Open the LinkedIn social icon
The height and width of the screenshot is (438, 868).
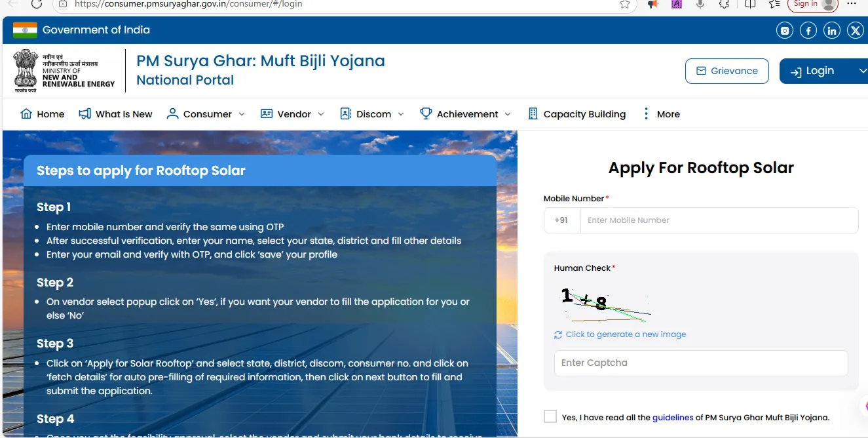[x=832, y=30]
